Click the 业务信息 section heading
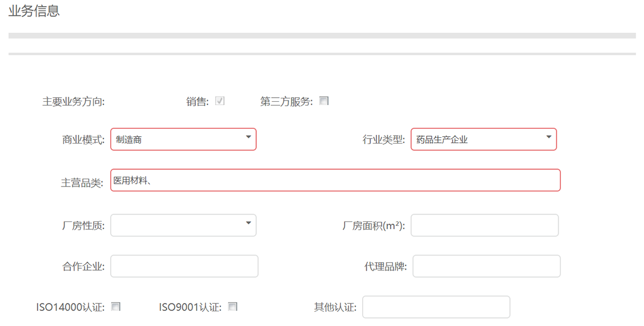The width and height of the screenshot is (644, 326). click(34, 11)
